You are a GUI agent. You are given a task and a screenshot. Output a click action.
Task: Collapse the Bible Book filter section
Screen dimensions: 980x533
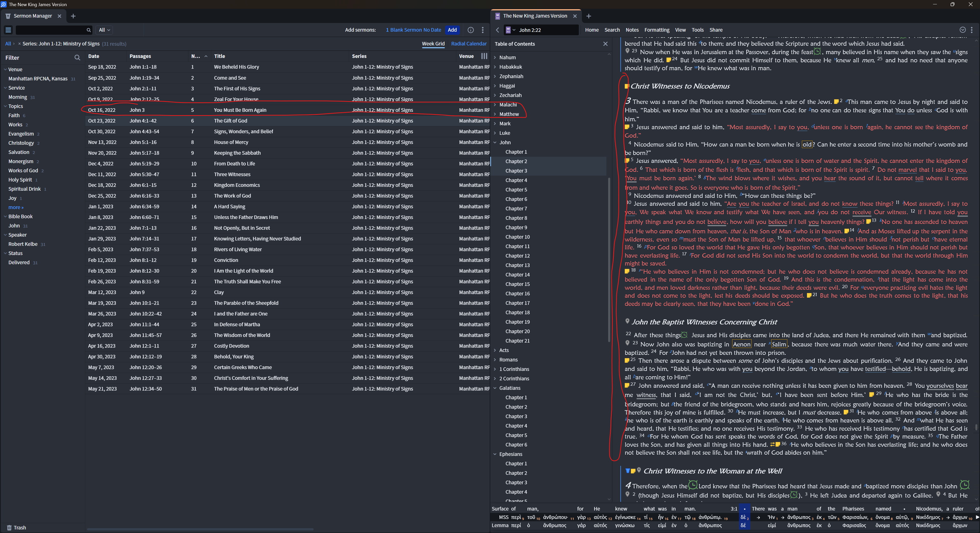(5, 216)
